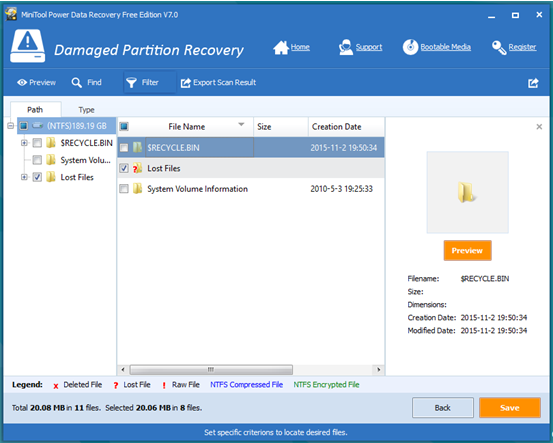The width and height of the screenshot is (553, 443).
Task: Click the scrollbar left arrow
Action: tap(123, 370)
